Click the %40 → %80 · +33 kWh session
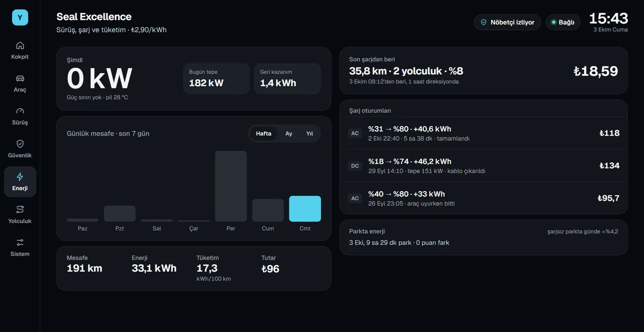The width and height of the screenshot is (644, 332). coord(484,198)
